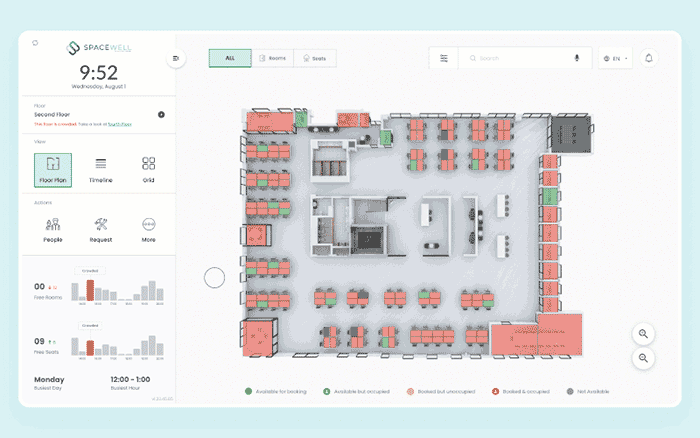
Task: Open the Request action
Action: coord(101,229)
